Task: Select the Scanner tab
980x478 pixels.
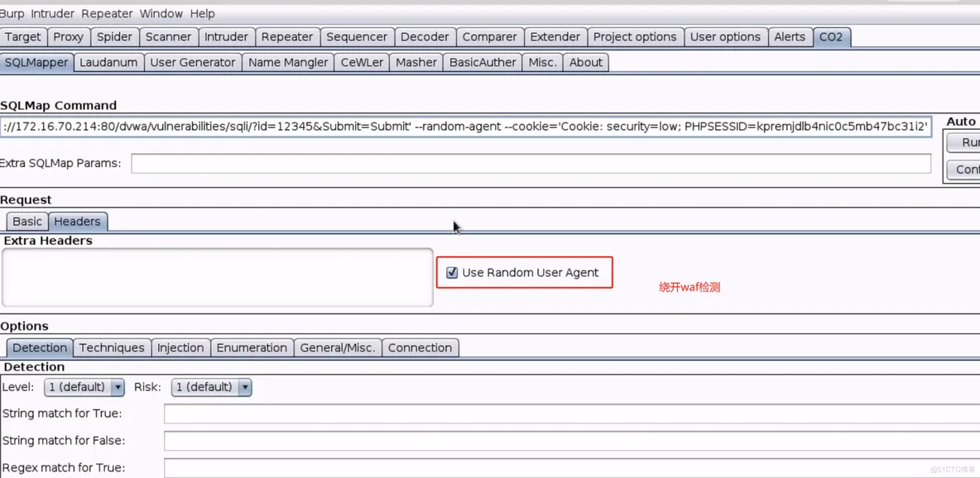Action: [168, 36]
